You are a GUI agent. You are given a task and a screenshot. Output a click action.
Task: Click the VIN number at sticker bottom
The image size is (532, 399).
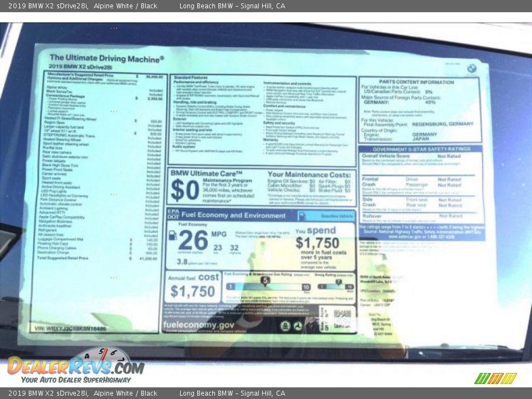tap(70, 329)
